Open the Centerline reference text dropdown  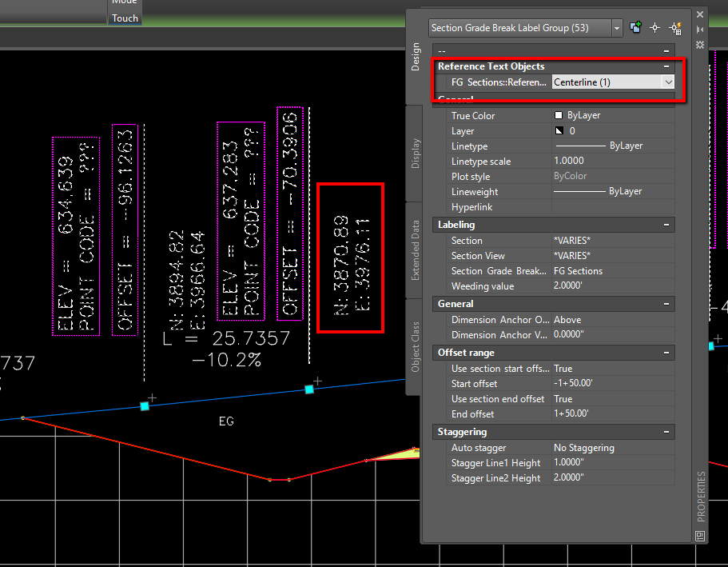(x=669, y=82)
